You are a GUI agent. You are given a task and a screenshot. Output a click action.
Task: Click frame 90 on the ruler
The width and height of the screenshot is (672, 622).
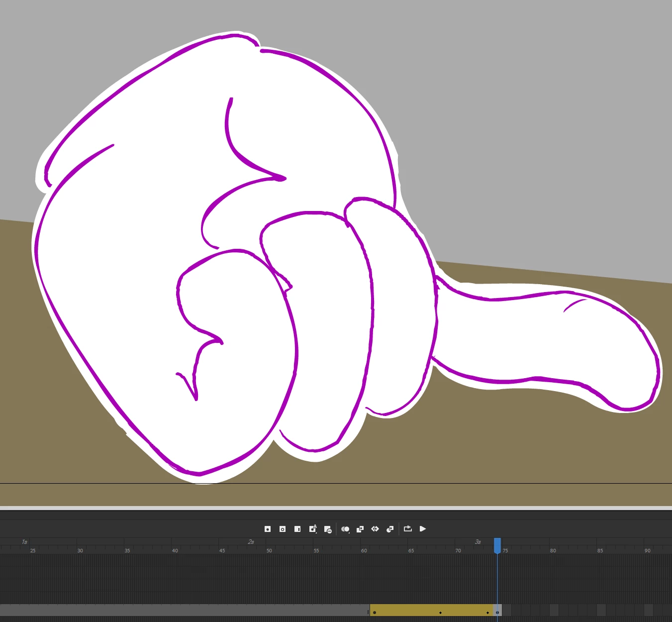click(648, 550)
